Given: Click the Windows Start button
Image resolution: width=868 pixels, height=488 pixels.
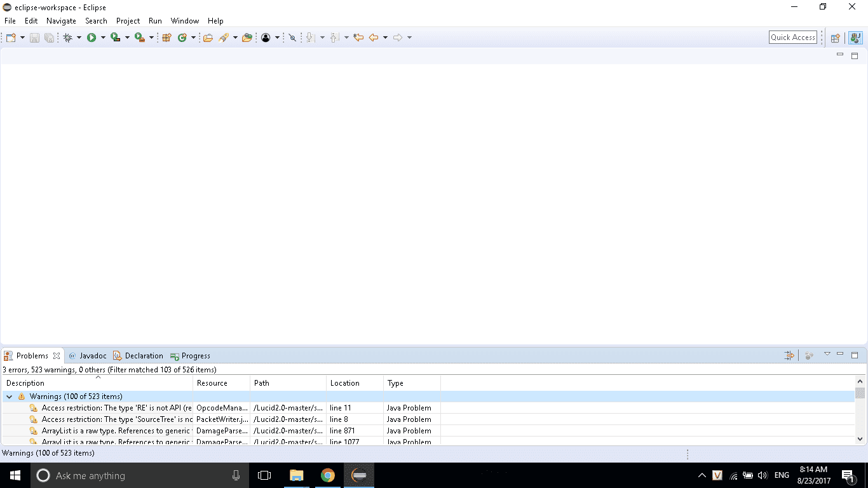Looking at the screenshot, I should pyautogui.click(x=15, y=475).
